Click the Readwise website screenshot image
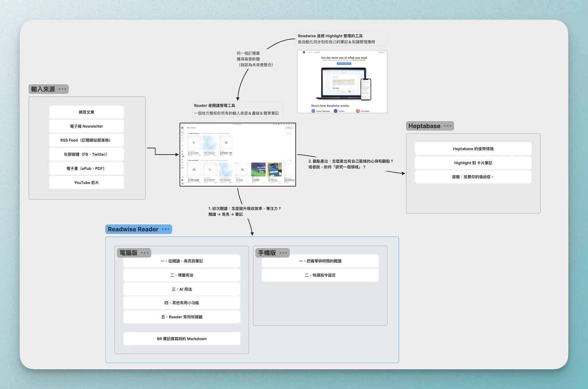588x389 pixels. [x=342, y=82]
